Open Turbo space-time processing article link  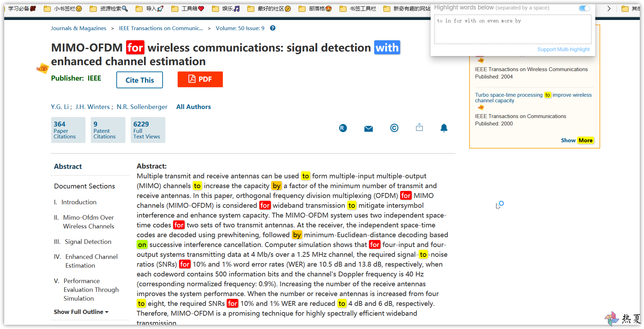[x=533, y=98]
